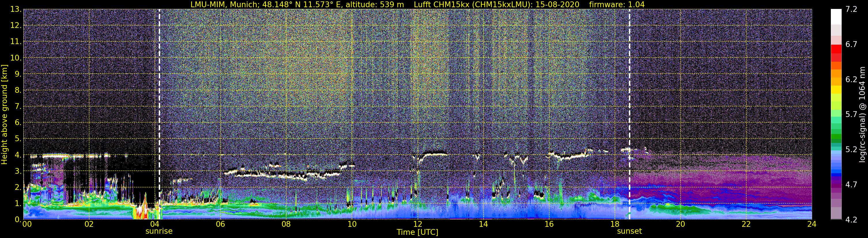Click the time tick '24'
868x238 pixels.
tap(812, 224)
